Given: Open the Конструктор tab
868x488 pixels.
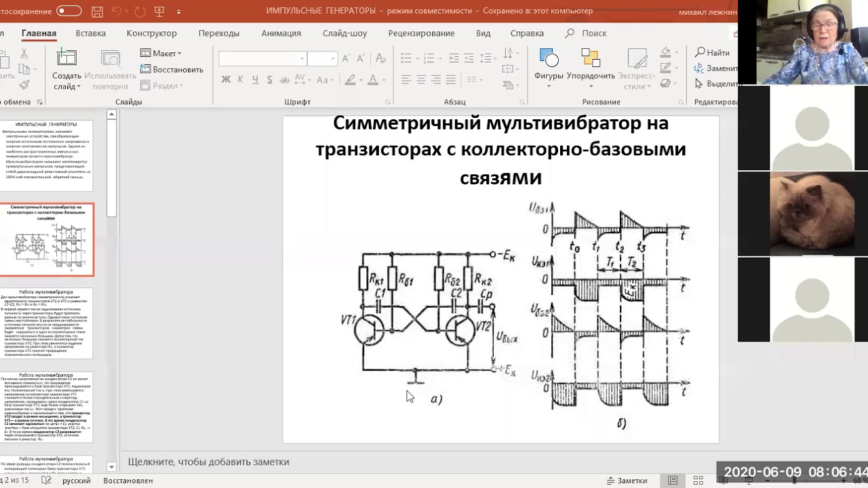Looking at the screenshot, I should pyautogui.click(x=151, y=33).
